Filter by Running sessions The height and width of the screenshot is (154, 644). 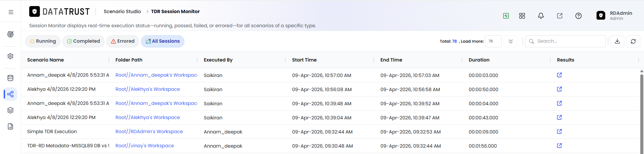[43, 41]
